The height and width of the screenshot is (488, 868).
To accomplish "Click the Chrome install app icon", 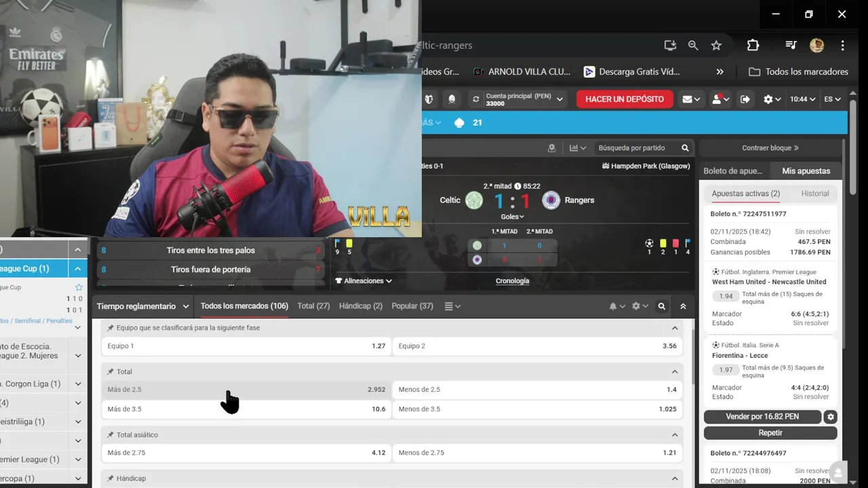I will pos(670,45).
